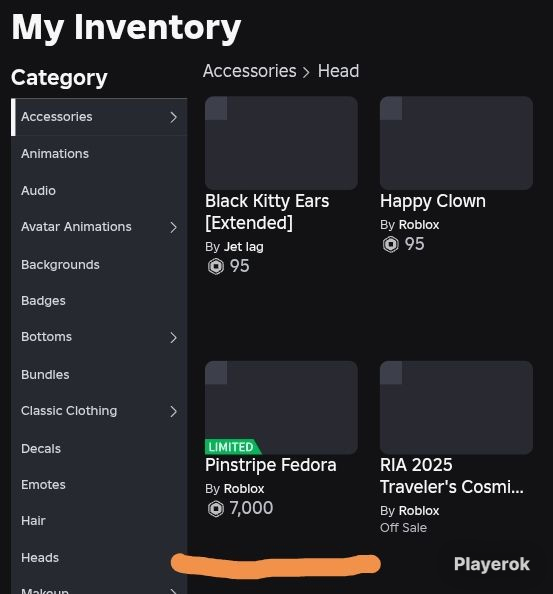
Task: Open the Emotes category
Action: [43, 485]
